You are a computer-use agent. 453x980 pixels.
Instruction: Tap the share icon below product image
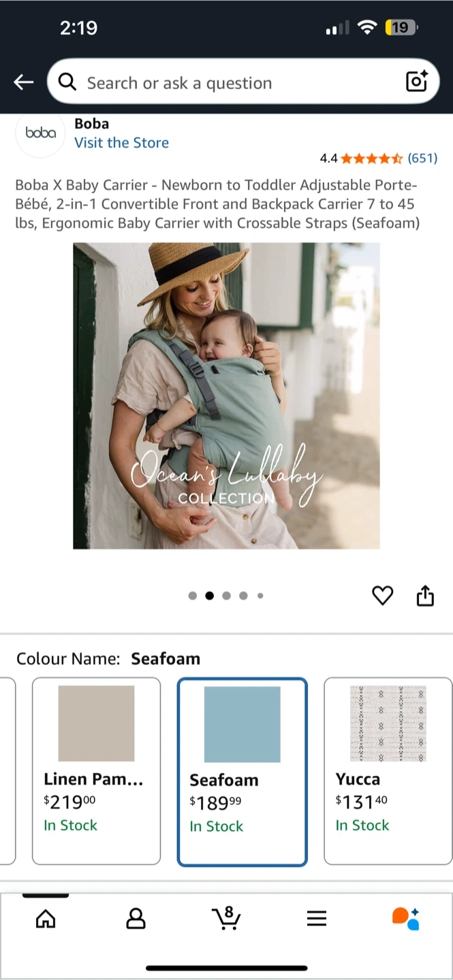pyautogui.click(x=425, y=595)
